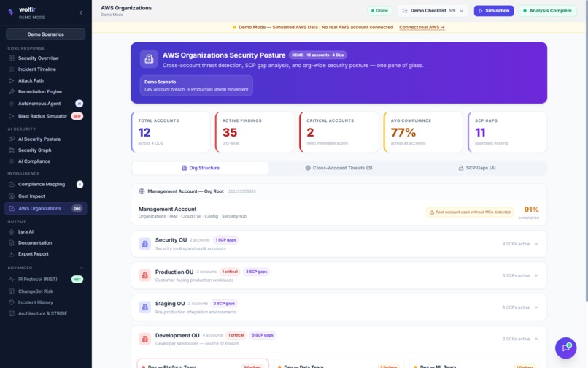
Task: Click the Incident History clock icon
Action: click(12, 302)
